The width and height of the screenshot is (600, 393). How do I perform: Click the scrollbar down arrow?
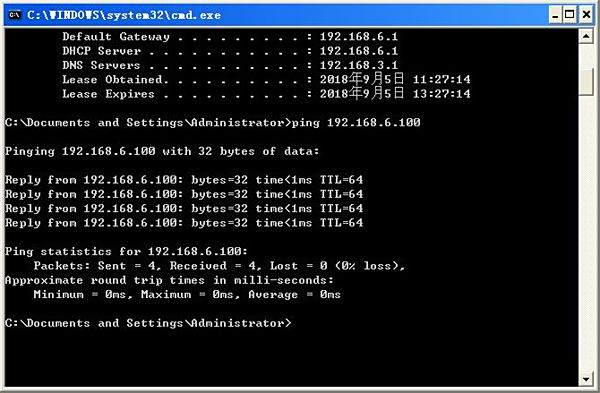click(x=586, y=379)
